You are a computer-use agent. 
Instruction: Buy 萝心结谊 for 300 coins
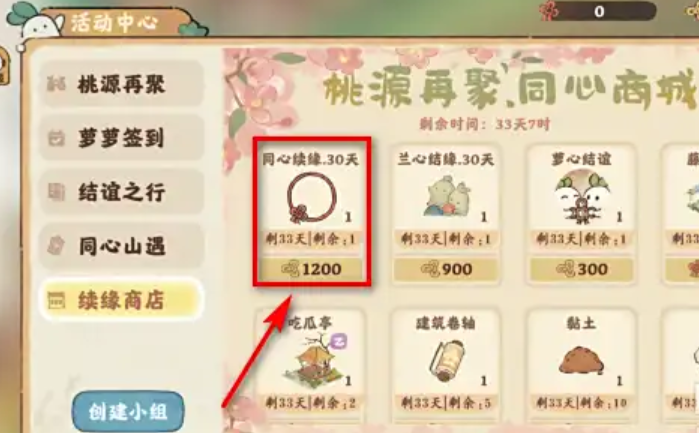(x=581, y=269)
